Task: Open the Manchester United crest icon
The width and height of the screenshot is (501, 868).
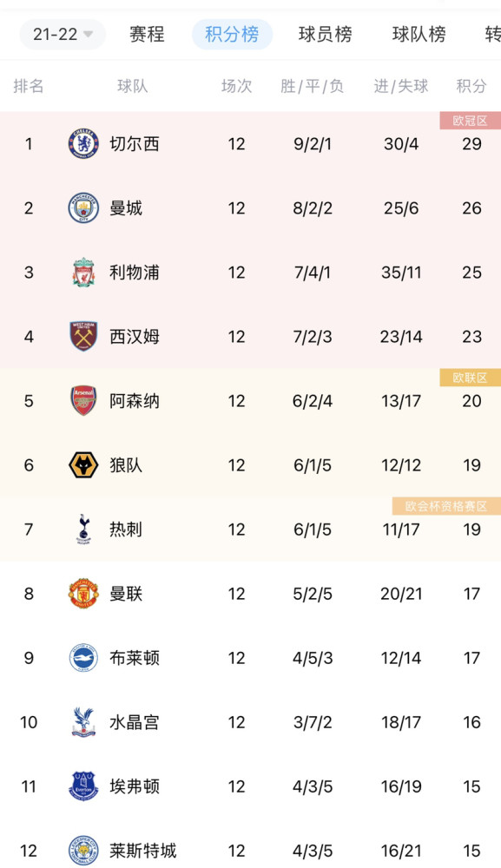Action: [x=83, y=594]
